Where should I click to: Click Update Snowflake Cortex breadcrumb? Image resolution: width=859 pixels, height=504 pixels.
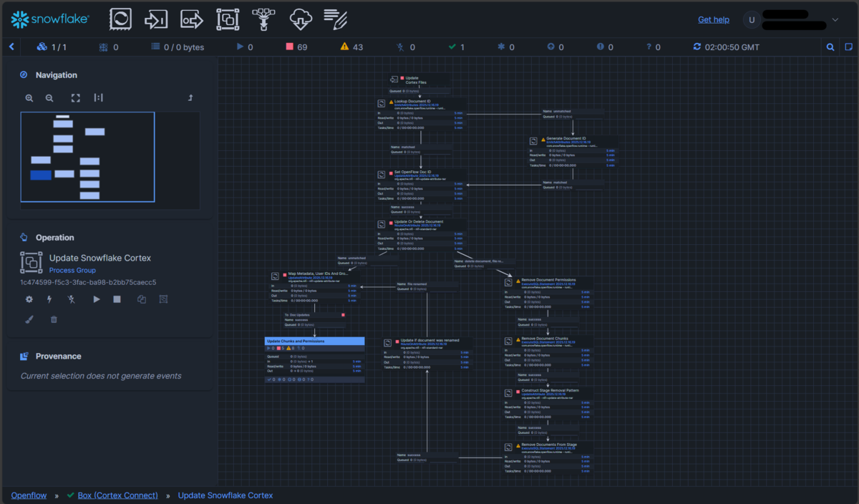pyautogui.click(x=225, y=495)
